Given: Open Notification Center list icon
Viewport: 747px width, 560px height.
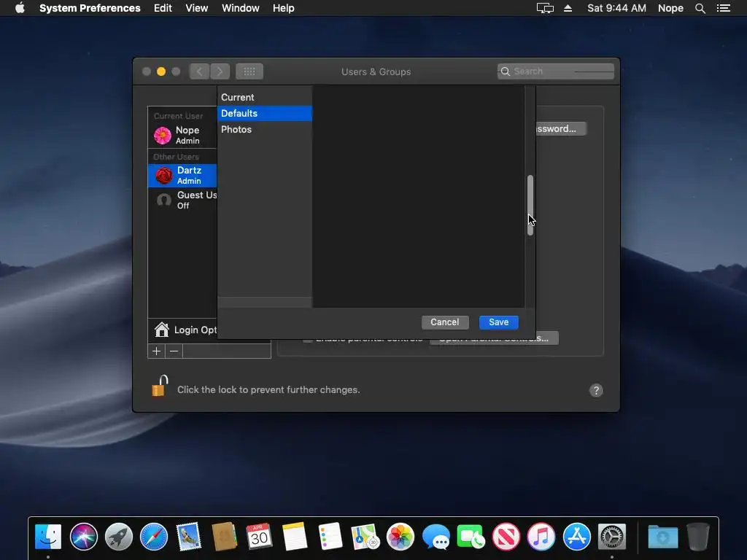Looking at the screenshot, I should click(723, 8).
